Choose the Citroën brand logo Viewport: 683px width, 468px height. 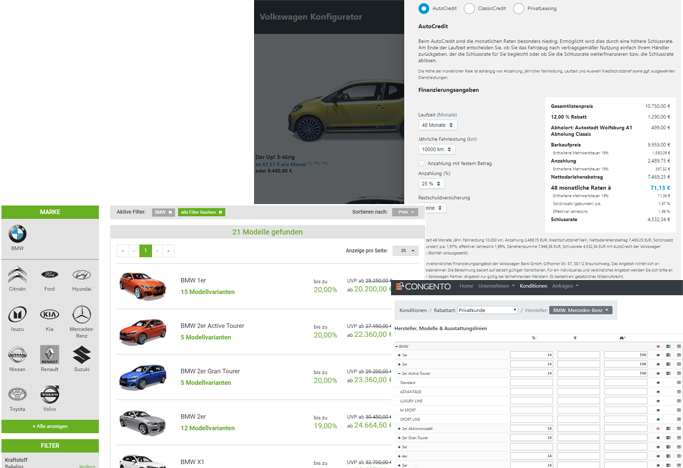(17, 275)
